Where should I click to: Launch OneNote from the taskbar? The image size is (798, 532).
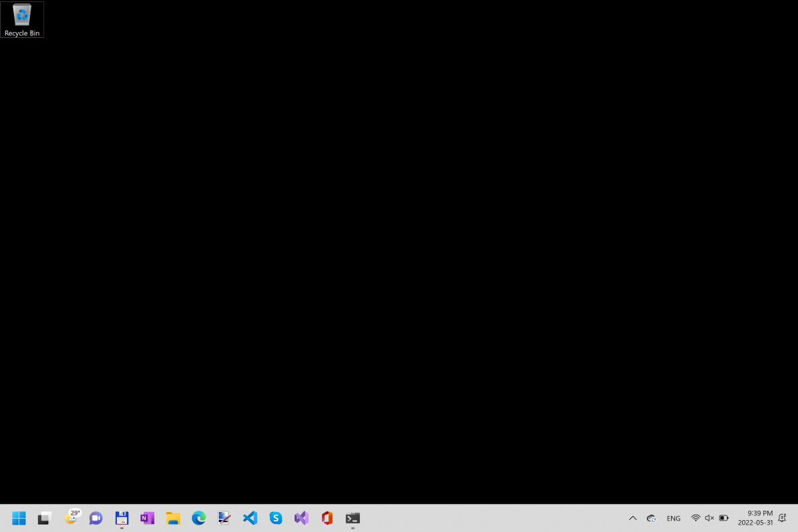point(147,518)
